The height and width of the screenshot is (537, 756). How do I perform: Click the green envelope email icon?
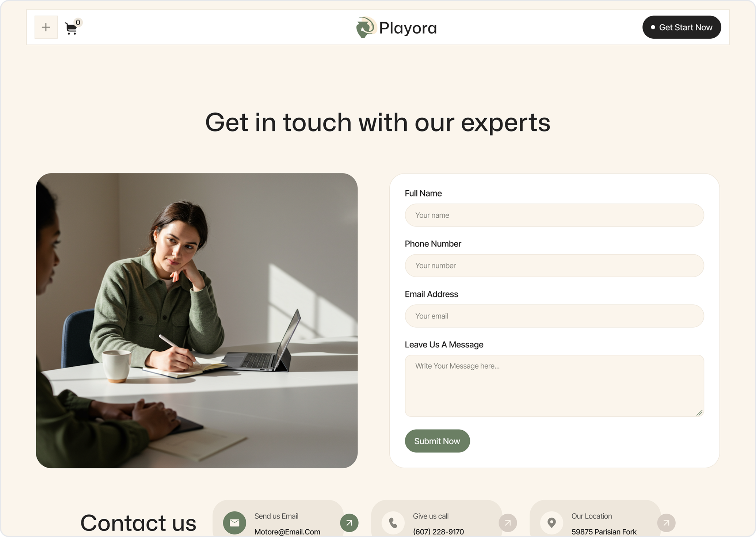pyautogui.click(x=234, y=523)
